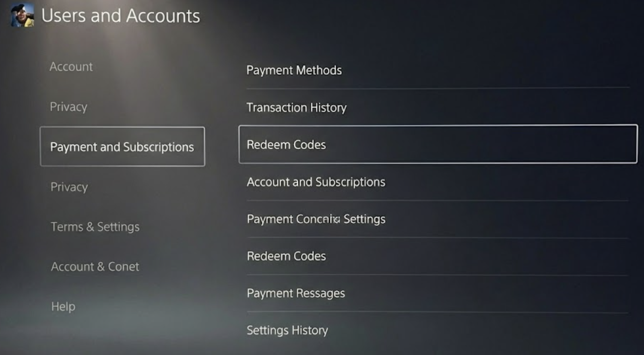The height and width of the screenshot is (355, 644).
Task: View Settings History
Action: coord(287,330)
